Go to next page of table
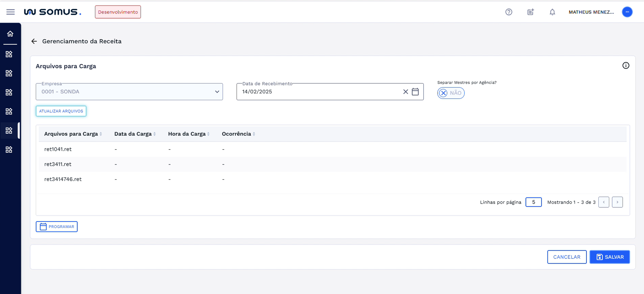Image resolution: width=644 pixels, height=294 pixels. 617,202
